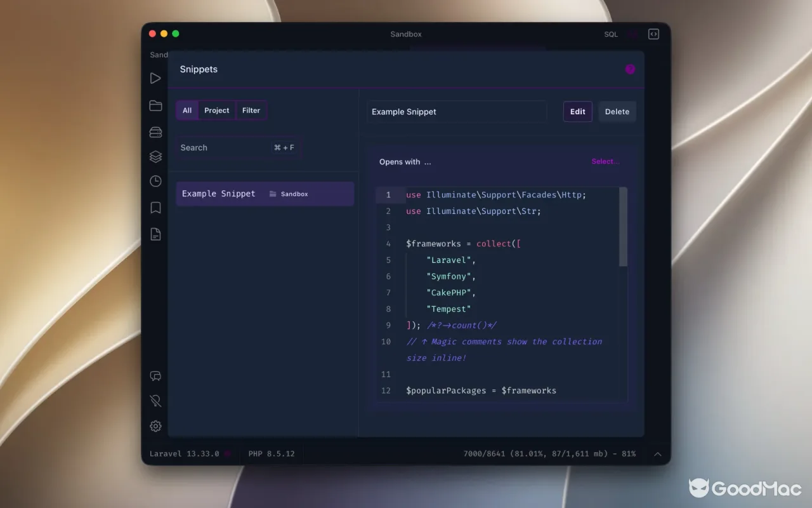The width and height of the screenshot is (812, 508).
Task: Click the Laravel 13.33.0 status entry
Action: point(184,454)
